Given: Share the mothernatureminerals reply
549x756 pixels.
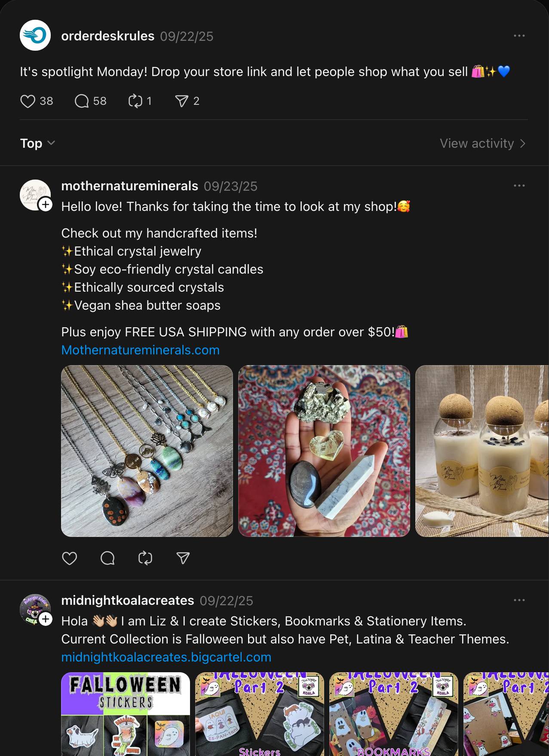Looking at the screenshot, I should coord(183,558).
